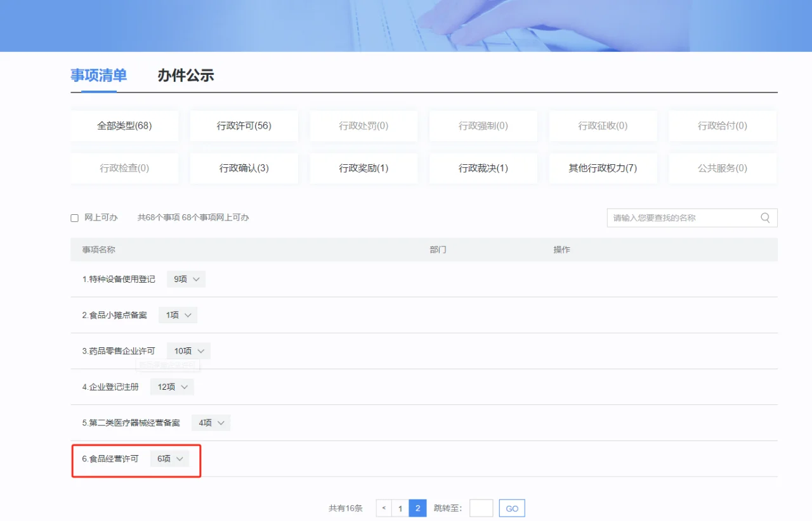Screen dimensions: 812x521
Task: Click 6.食品经营许可 item name
Action: [x=110, y=458]
